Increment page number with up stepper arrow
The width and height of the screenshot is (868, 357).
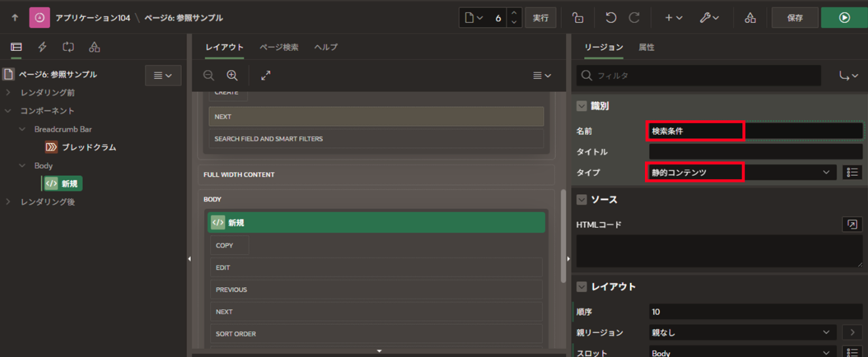click(x=514, y=13)
